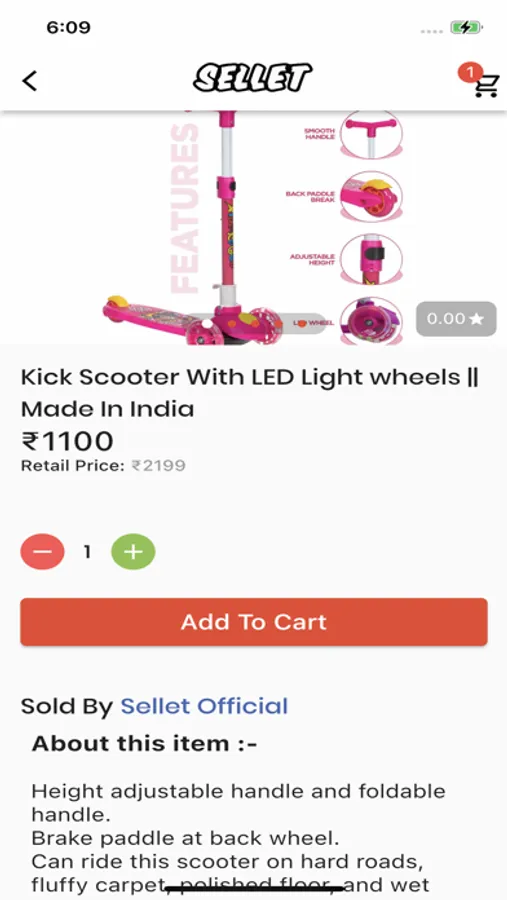This screenshot has height=900, width=507.
Task: Open the shopping cart icon
Action: click(x=486, y=87)
